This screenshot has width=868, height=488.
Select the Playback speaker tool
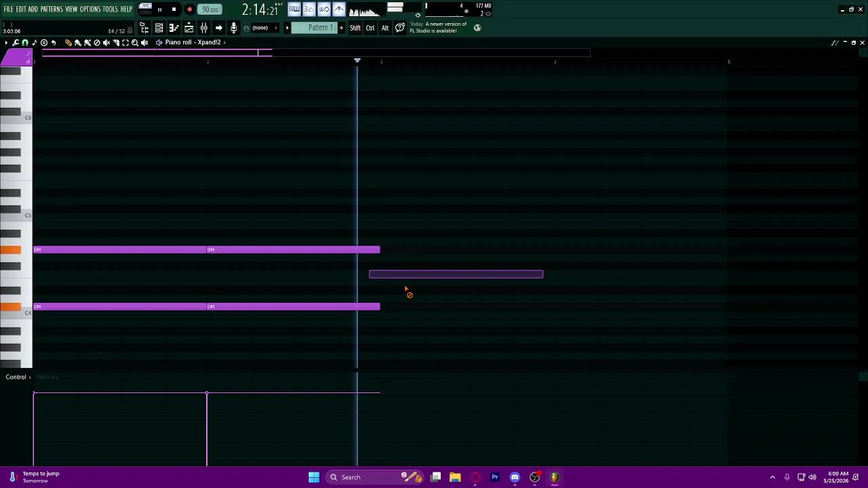point(144,43)
